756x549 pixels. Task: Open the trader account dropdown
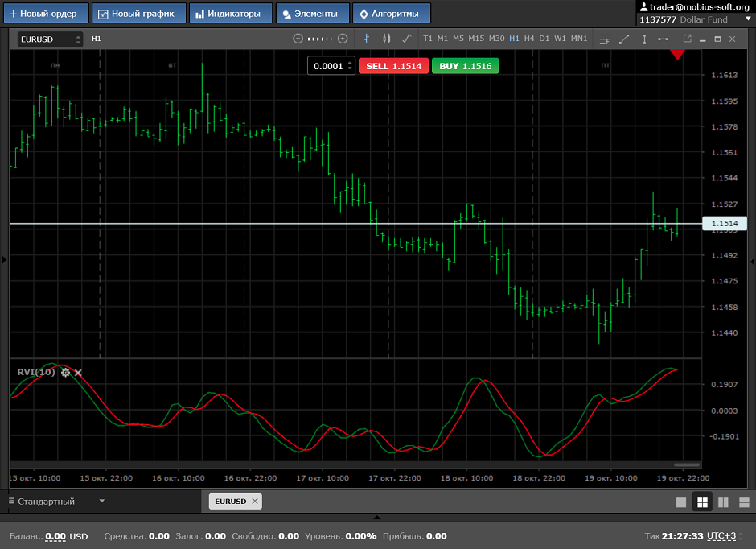(748, 19)
